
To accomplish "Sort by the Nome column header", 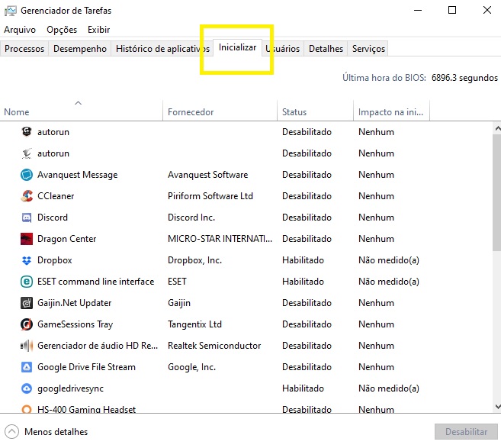I will 81,111.
